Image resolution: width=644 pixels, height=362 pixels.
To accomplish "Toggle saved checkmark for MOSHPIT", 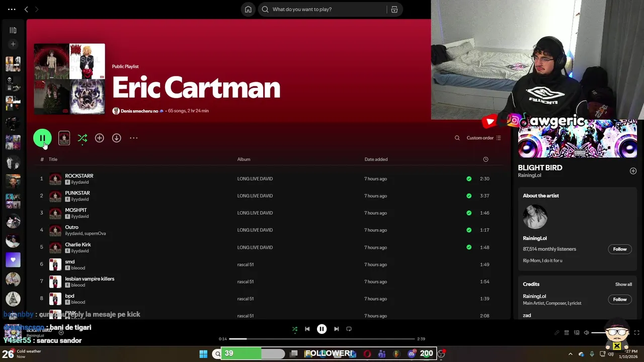I will (x=469, y=213).
